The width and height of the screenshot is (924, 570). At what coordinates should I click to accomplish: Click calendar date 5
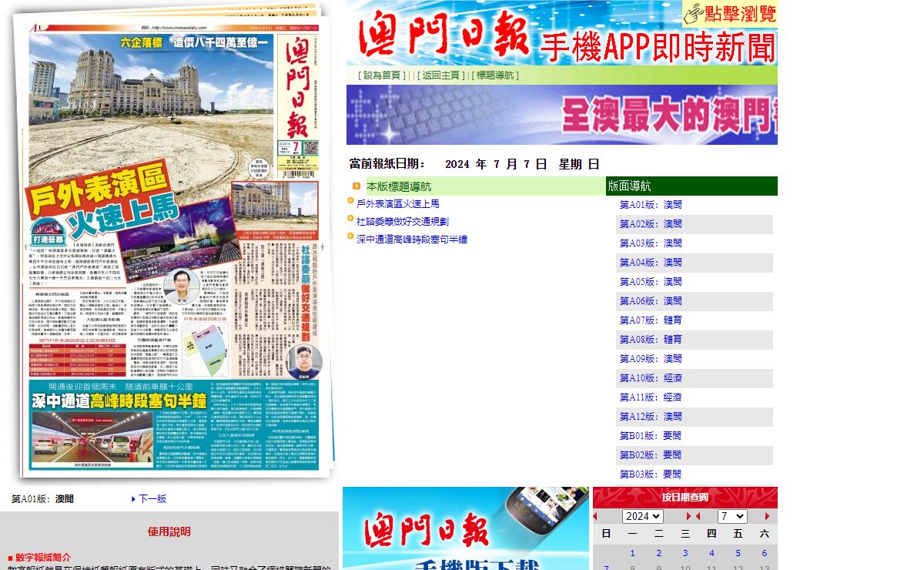738,553
